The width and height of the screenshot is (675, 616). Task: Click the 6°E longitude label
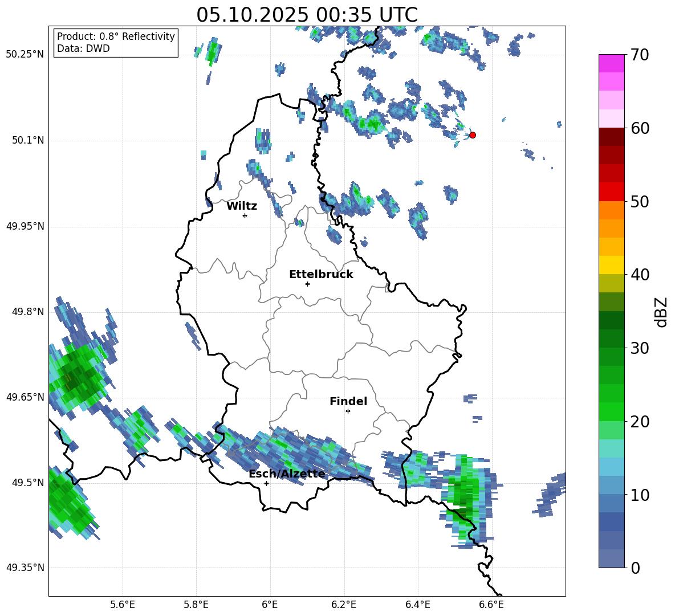coord(270,605)
